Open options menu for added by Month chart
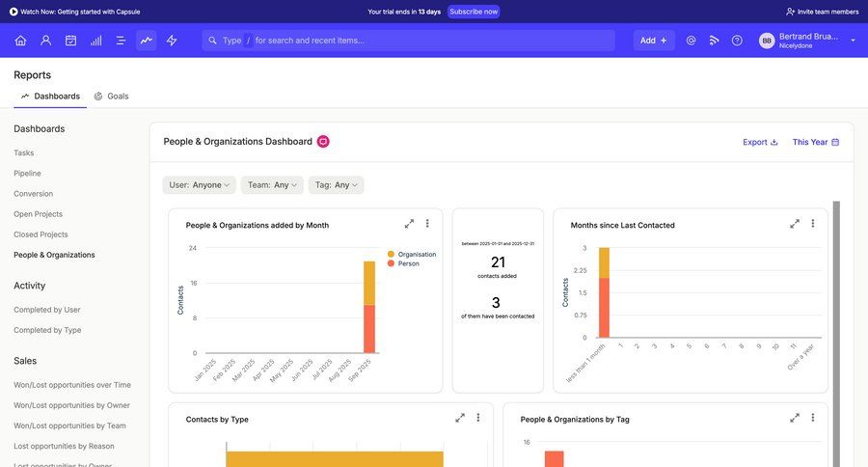Viewport: 868px width, 467px height. pos(427,224)
